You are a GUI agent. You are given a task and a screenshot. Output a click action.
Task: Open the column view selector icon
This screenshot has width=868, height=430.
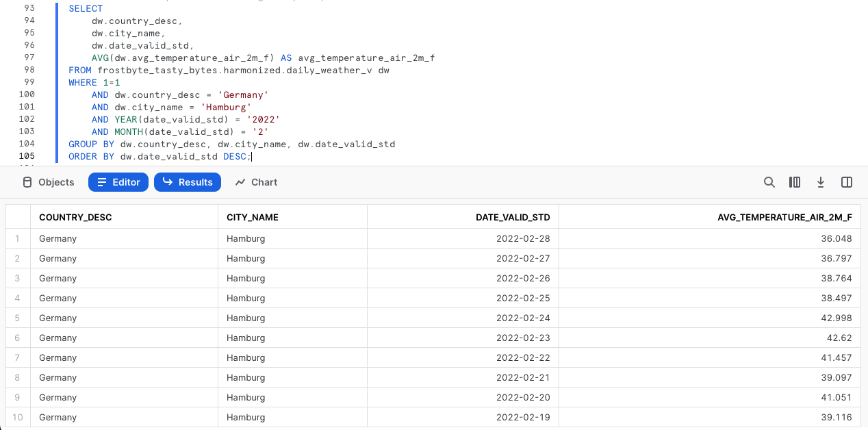(x=795, y=182)
